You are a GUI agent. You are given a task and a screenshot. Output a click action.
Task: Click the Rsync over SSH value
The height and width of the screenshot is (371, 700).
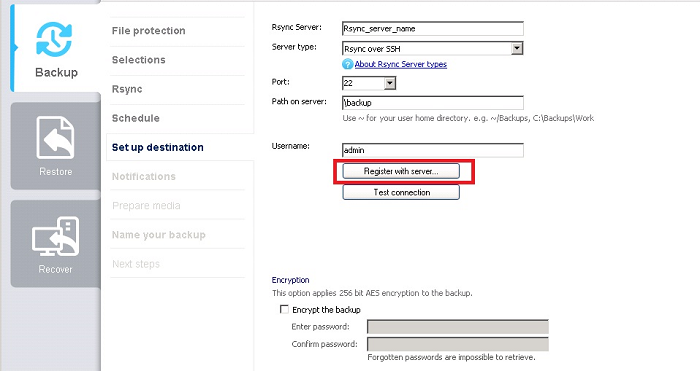[x=372, y=49]
